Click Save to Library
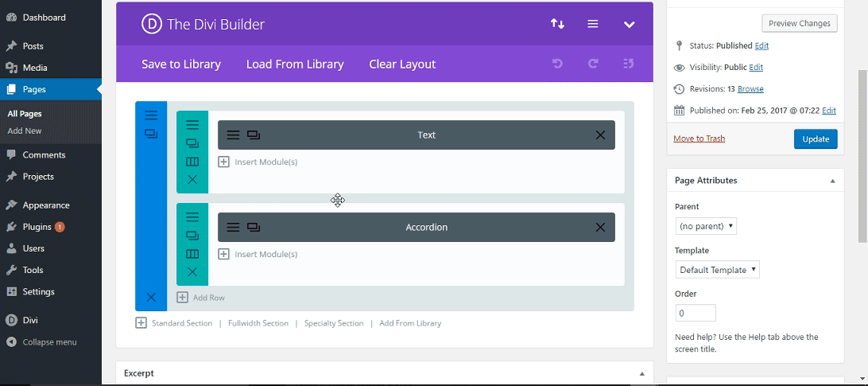The image size is (868, 386). point(181,64)
